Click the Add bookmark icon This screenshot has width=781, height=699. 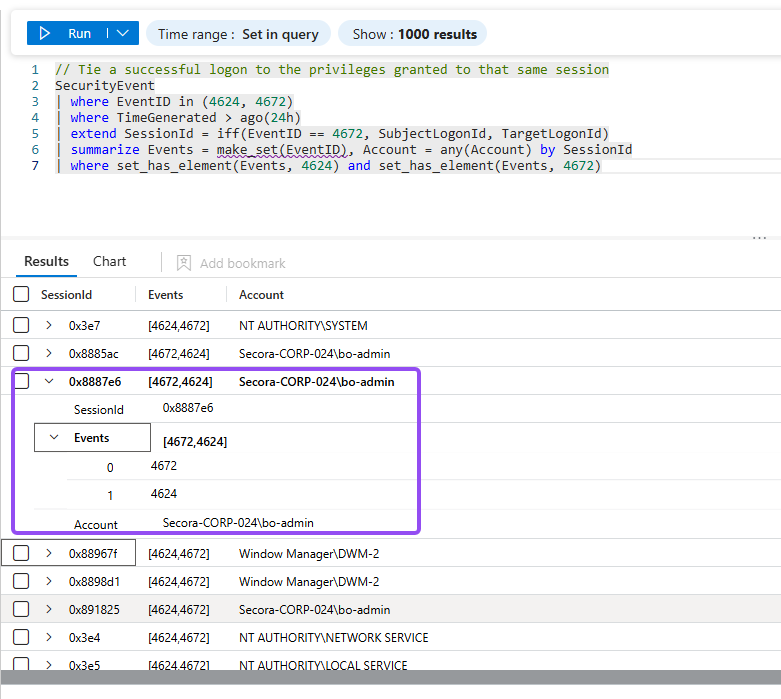coord(184,263)
